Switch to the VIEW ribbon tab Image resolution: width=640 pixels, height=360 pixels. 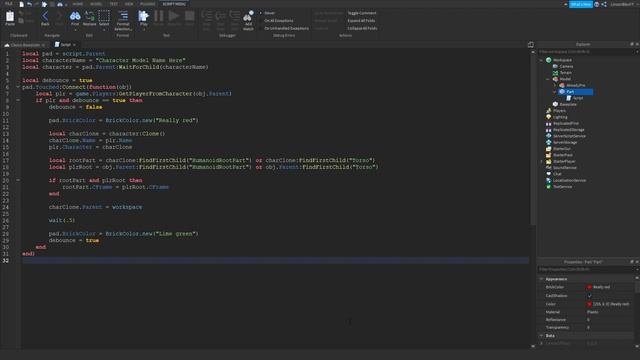click(129, 4)
